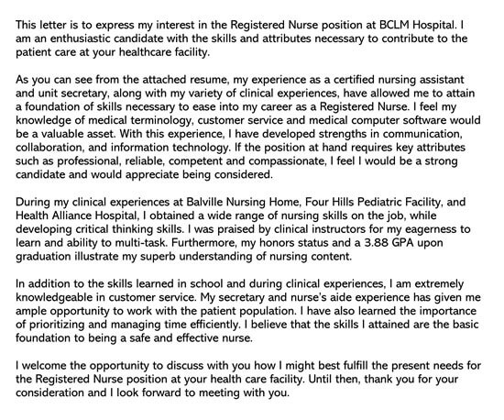Click "Balville Nursing Home" text

(x=244, y=202)
